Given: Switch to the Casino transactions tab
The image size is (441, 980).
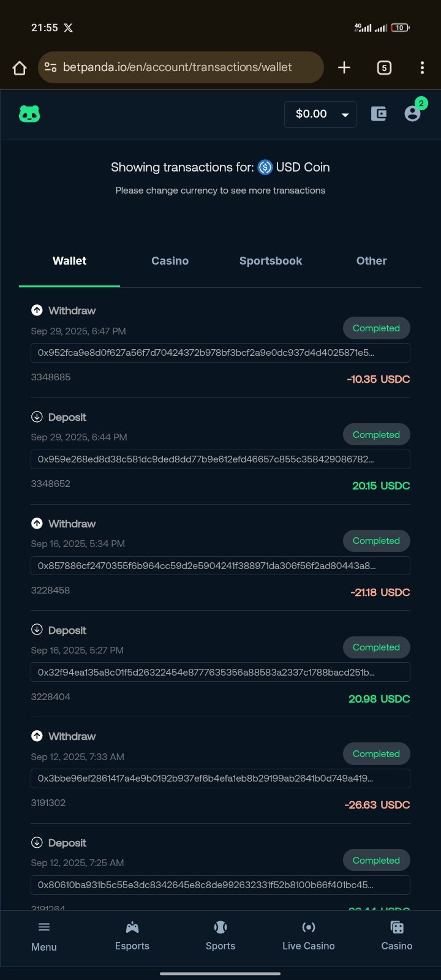Looking at the screenshot, I should 170,261.
